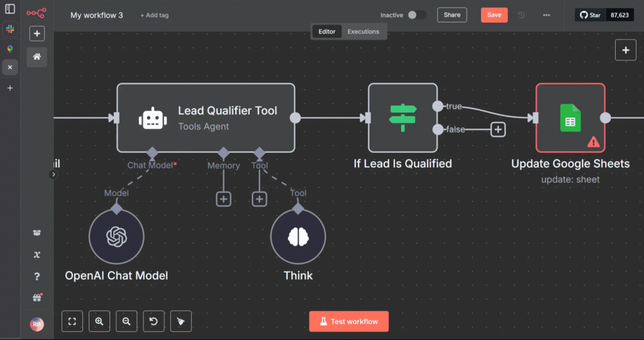Viewport: 644px width, 340px height.
Task: Click the Share button
Action: pos(452,15)
